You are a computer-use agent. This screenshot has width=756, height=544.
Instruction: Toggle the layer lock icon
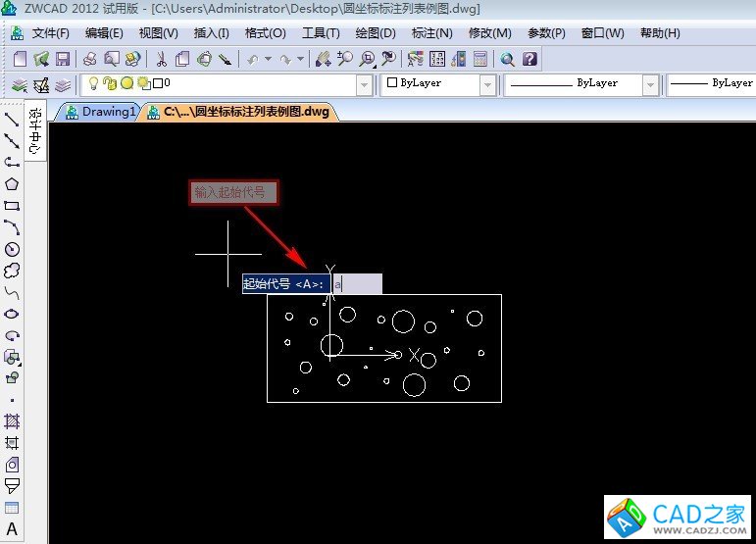point(110,84)
